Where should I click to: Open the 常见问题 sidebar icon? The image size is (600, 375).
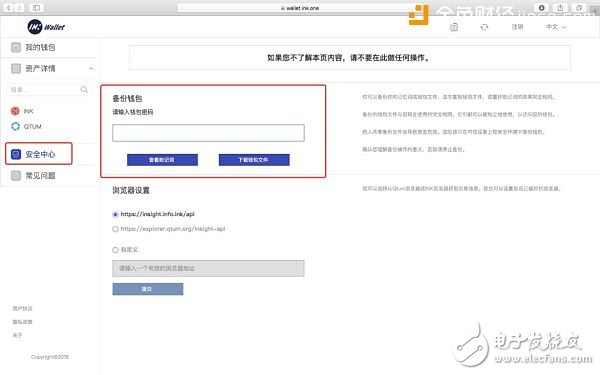(x=16, y=176)
